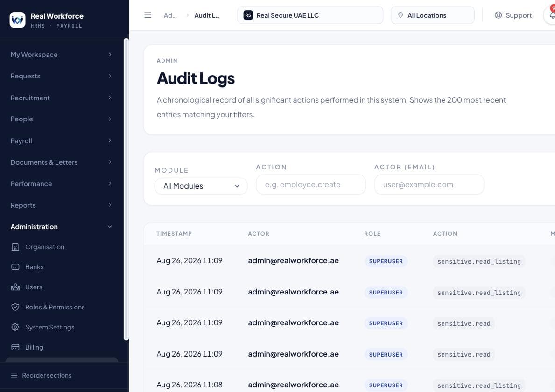Open Roles & Permissions page
Screen dimensions: 555x392
[61, 307]
